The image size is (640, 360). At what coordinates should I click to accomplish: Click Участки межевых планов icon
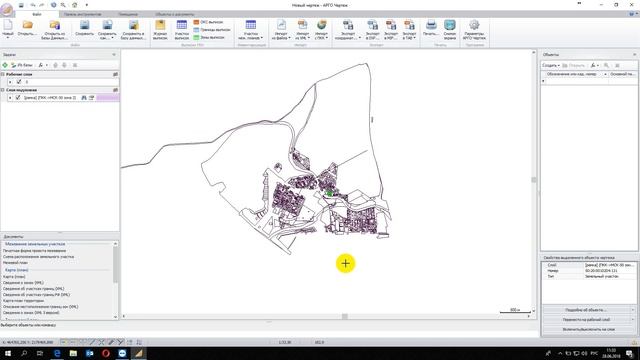(x=251, y=26)
